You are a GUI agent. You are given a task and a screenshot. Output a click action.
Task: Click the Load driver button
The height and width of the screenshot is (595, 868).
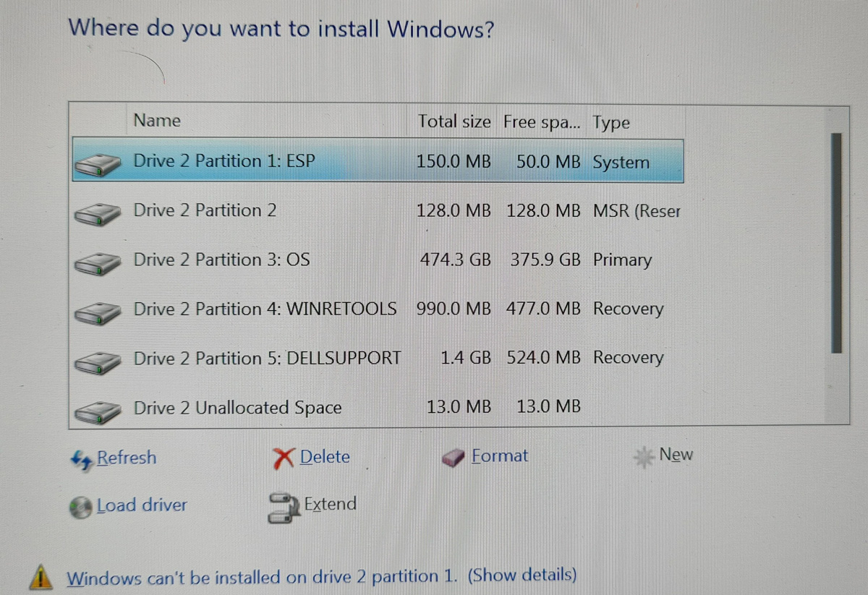tap(142, 505)
